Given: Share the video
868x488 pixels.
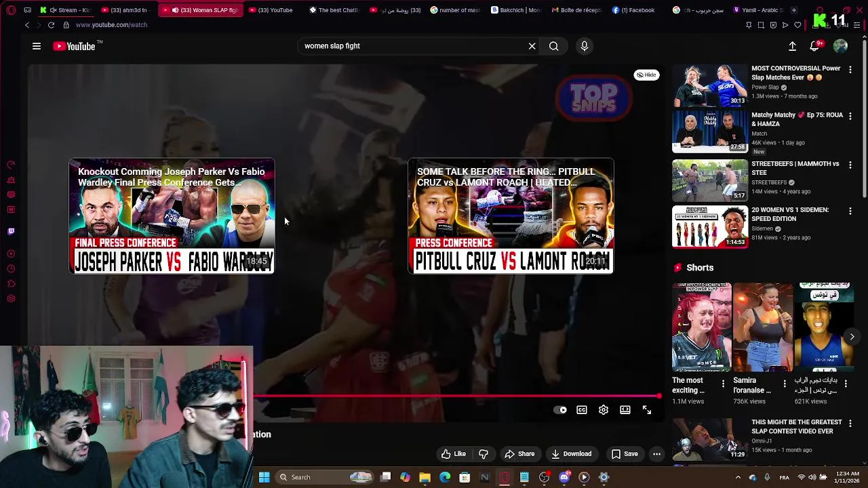Looking at the screenshot, I should point(519,454).
